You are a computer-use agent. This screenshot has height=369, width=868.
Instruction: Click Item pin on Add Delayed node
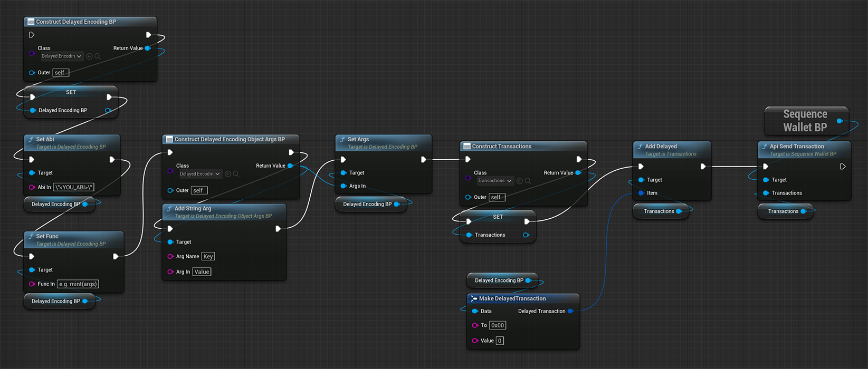click(641, 193)
